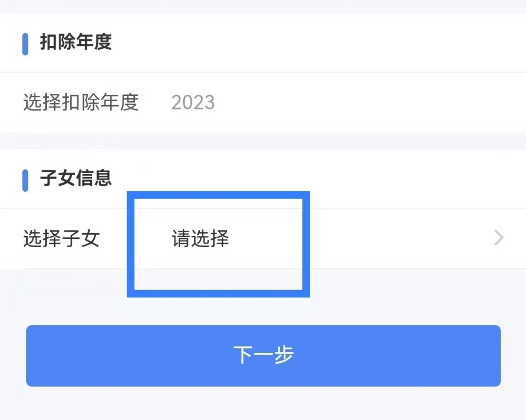Click the 选择子女 label

[x=61, y=238]
